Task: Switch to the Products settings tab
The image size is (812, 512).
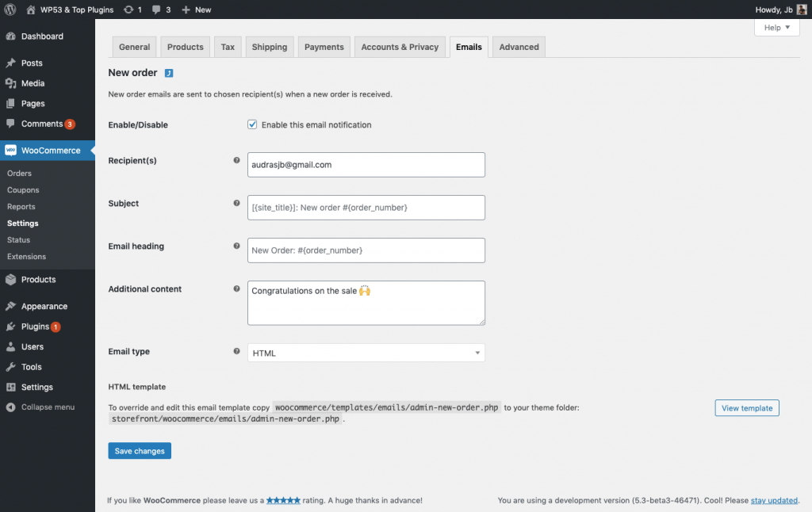Action: 186,47
